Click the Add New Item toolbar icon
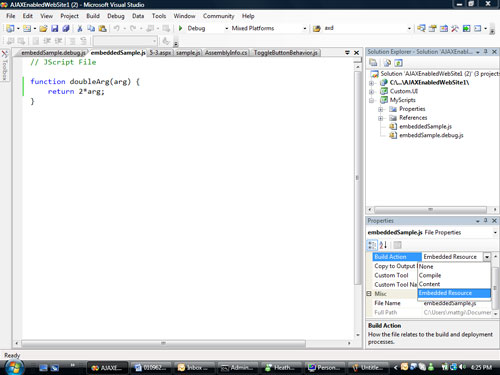500x375 pixels. tap(27, 28)
